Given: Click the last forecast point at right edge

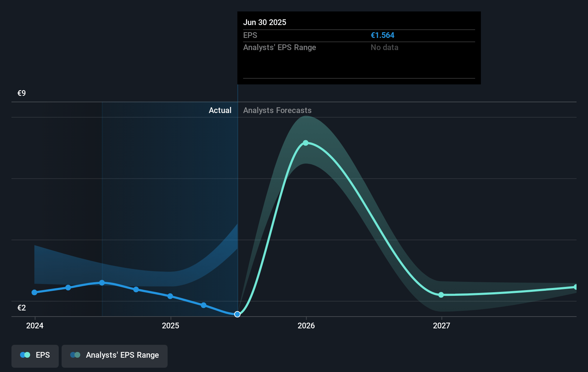Looking at the screenshot, I should (576, 287).
